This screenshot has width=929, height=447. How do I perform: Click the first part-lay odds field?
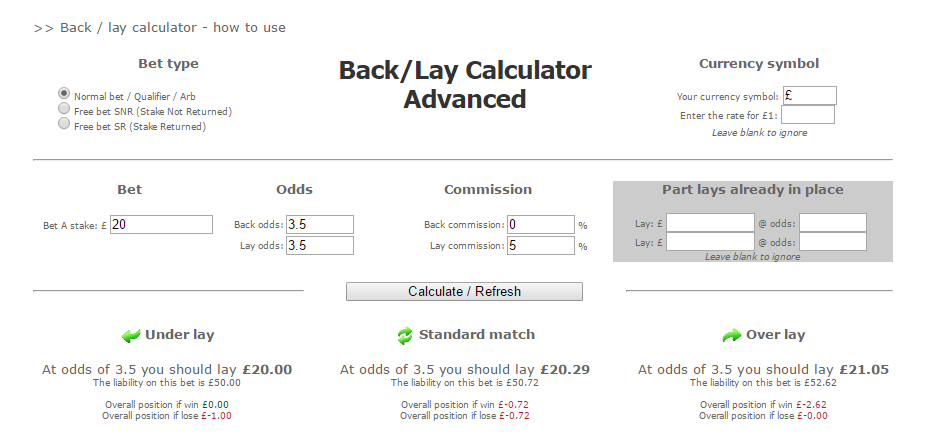point(832,223)
